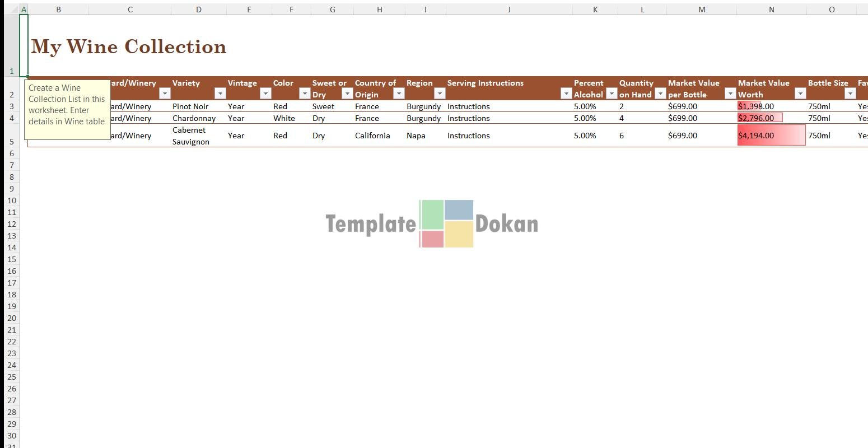Click the TemplateDokan logo image
The width and height of the screenshot is (868, 448).
pos(432,223)
